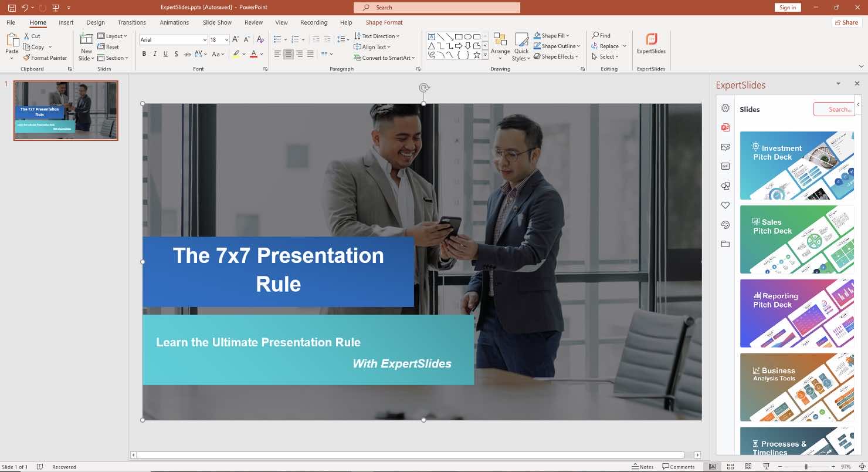The width and height of the screenshot is (868, 472).
Task: Open the Transitions ribbon tab
Action: point(131,22)
